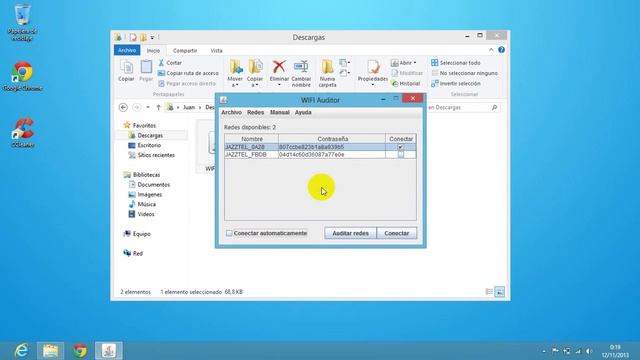The height and width of the screenshot is (360, 640).
Task: Go up one folder level arrow
Action: click(158, 107)
